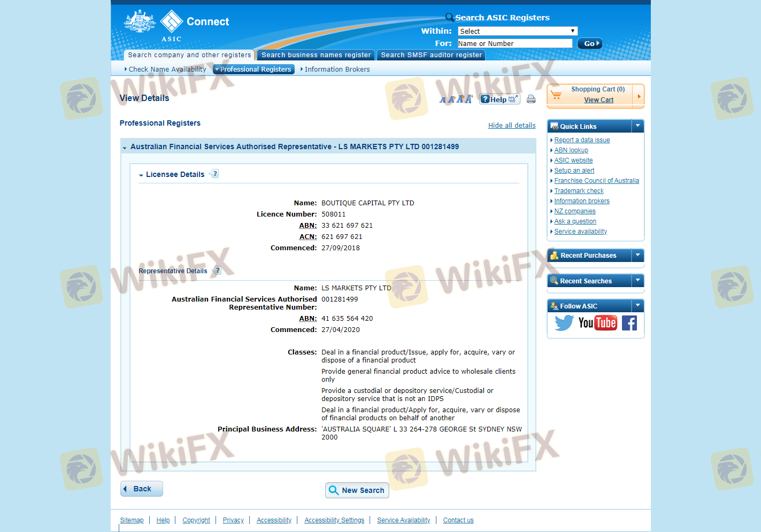Click the shopping cart icon
The image size is (761, 532).
tap(556, 95)
